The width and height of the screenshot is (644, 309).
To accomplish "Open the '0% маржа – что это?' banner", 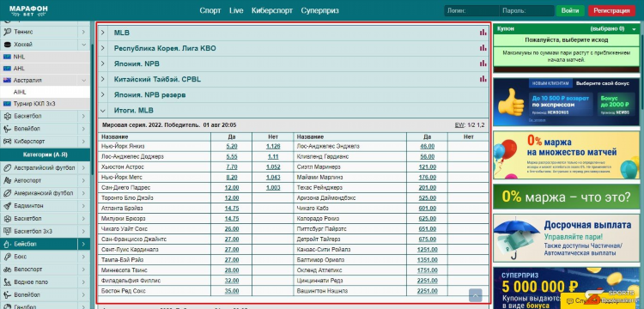I will click(567, 197).
